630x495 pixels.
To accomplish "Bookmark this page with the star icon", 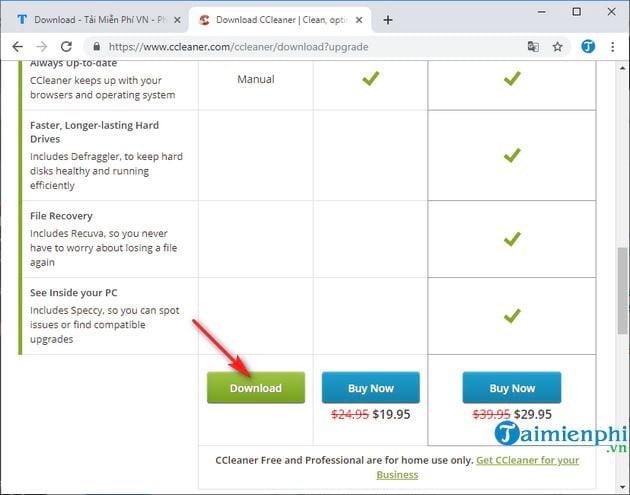I will click(557, 47).
